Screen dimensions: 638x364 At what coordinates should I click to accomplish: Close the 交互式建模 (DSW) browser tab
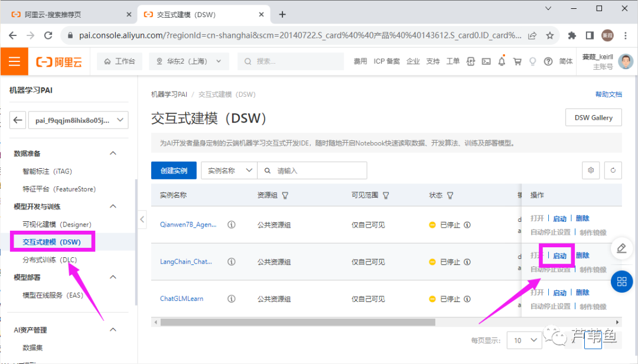click(261, 15)
